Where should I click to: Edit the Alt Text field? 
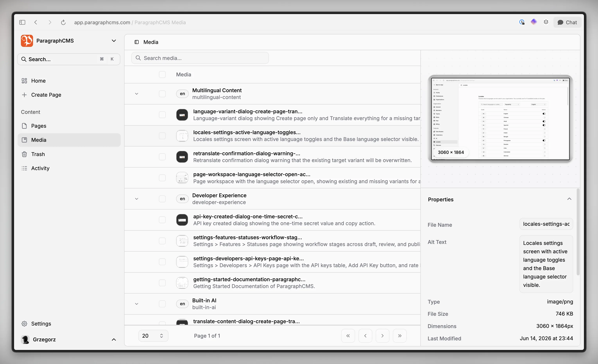coord(546,264)
